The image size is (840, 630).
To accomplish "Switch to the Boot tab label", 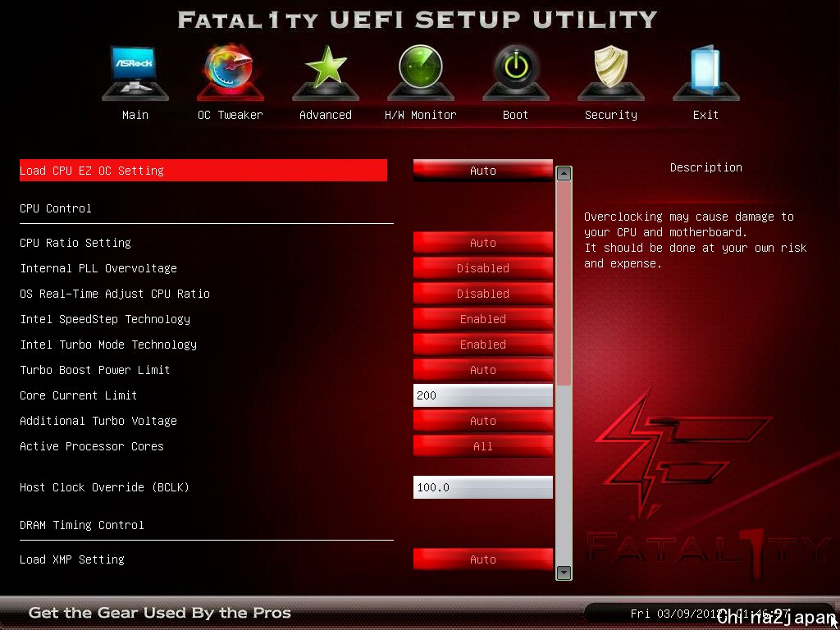I will point(515,115).
